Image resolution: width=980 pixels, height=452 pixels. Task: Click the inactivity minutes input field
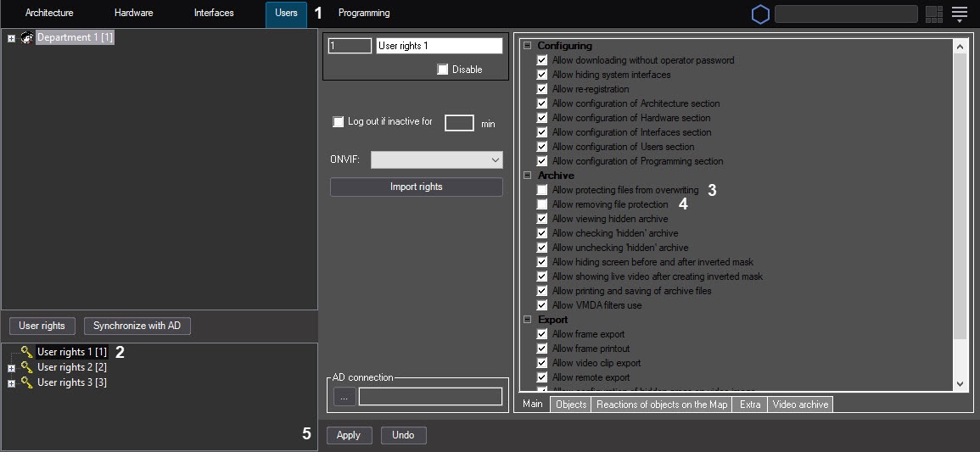pyautogui.click(x=459, y=123)
